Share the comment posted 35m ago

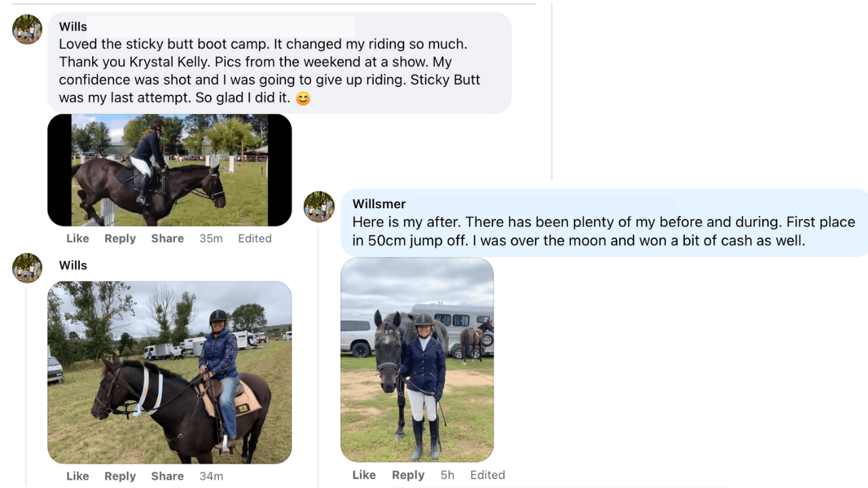(167, 239)
